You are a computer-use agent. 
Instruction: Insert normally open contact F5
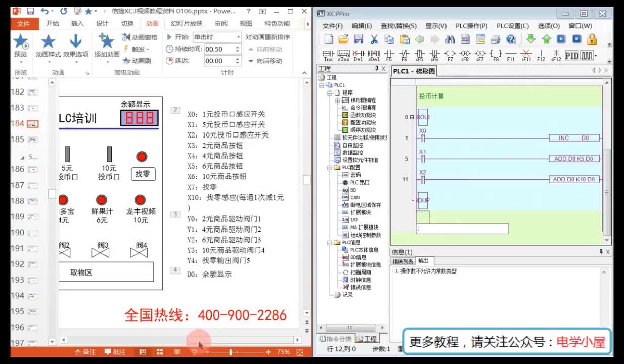[x=389, y=55]
